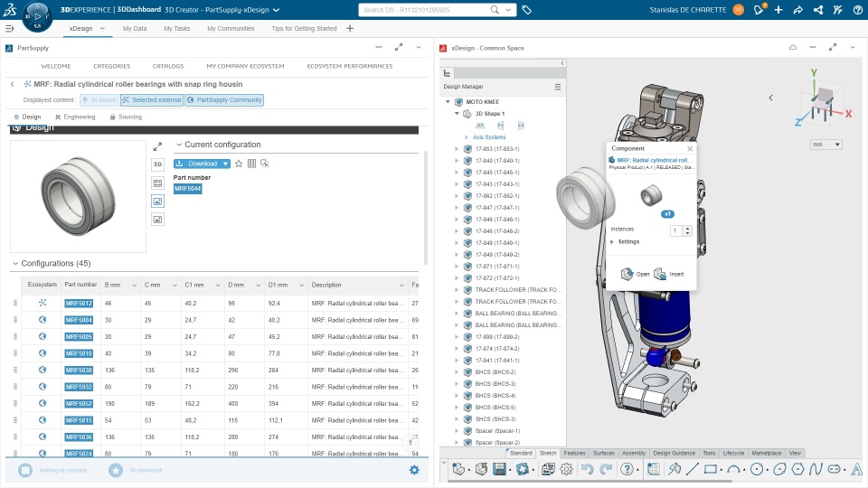Image resolution: width=868 pixels, height=488 pixels.
Task: Click the Open icon in Component popup
Action: [627, 274]
